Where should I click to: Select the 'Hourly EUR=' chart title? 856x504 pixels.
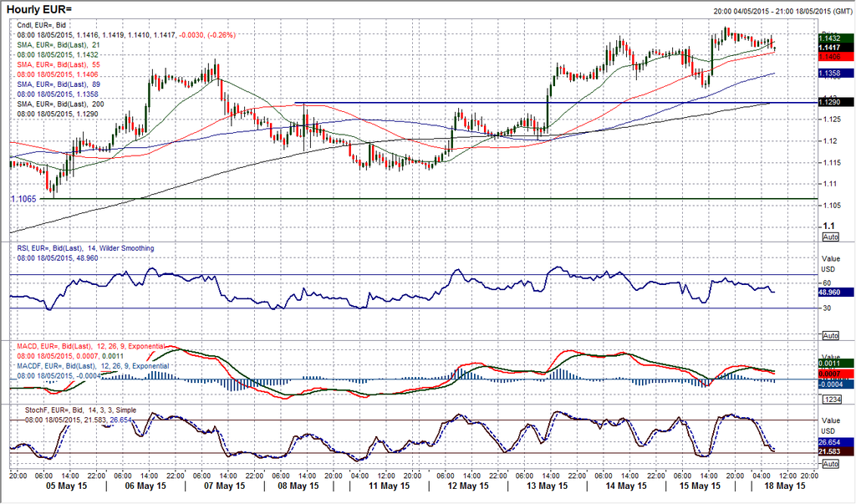[x=38, y=10]
